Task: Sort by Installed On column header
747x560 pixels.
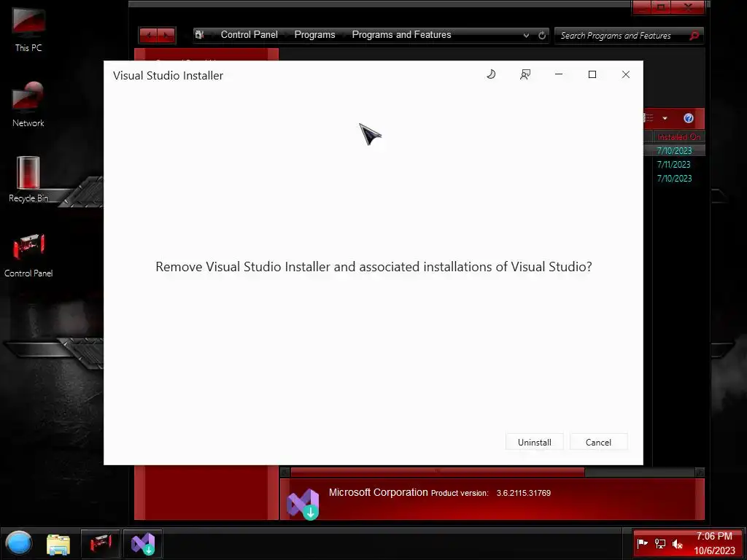Action: (679, 136)
